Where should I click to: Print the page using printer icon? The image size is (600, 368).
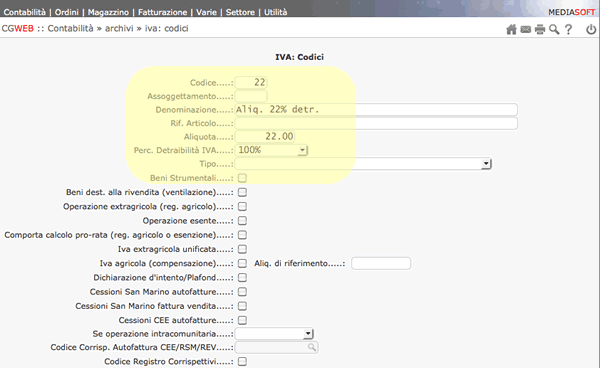coord(540,29)
